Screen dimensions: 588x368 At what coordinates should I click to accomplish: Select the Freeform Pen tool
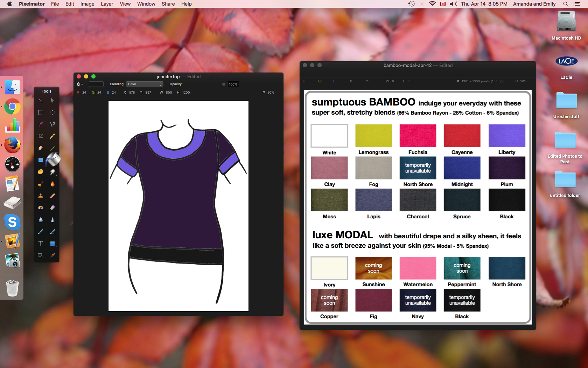[52, 232]
